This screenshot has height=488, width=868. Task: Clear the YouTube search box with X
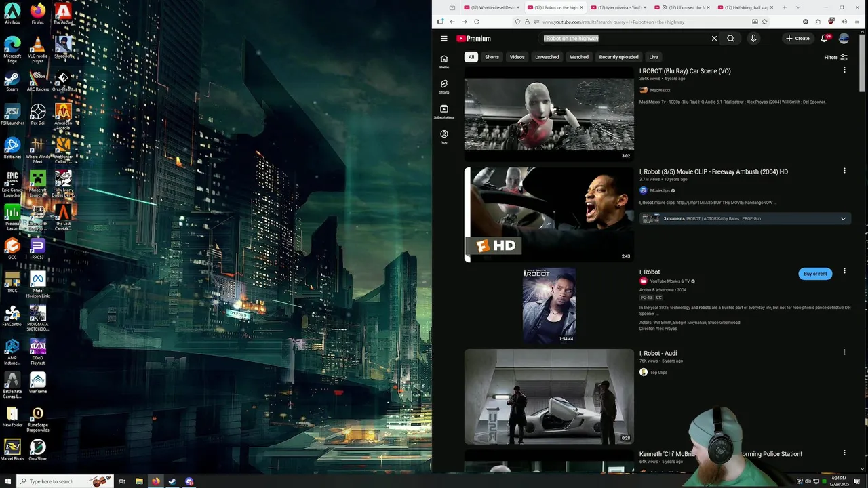pos(714,39)
